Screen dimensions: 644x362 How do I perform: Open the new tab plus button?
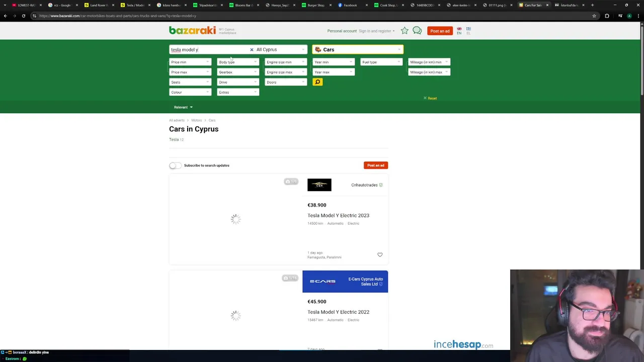point(592,5)
